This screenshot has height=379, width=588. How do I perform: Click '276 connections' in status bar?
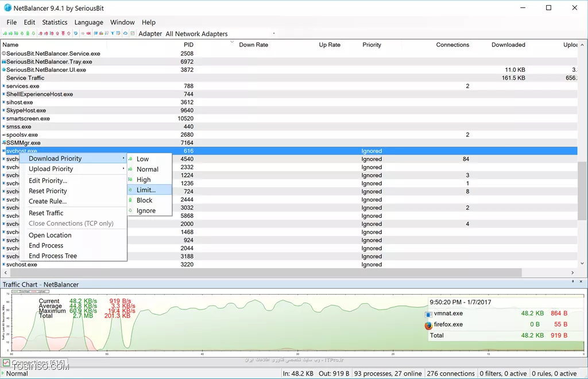pos(450,373)
